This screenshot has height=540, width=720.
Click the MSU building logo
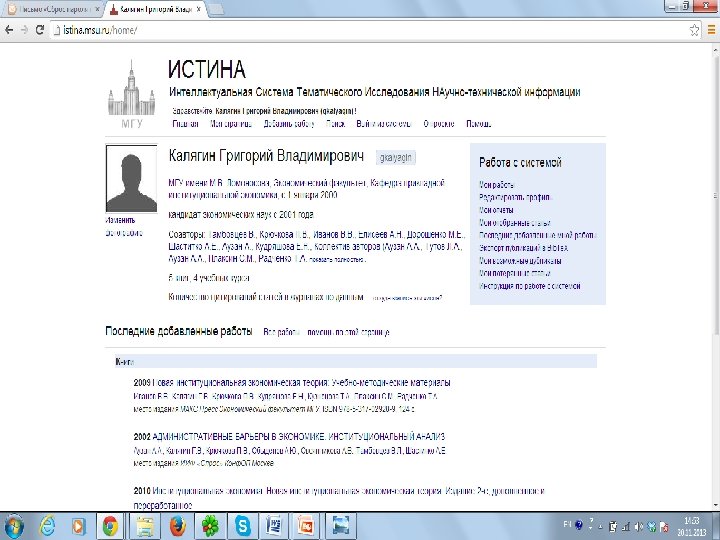[132, 94]
